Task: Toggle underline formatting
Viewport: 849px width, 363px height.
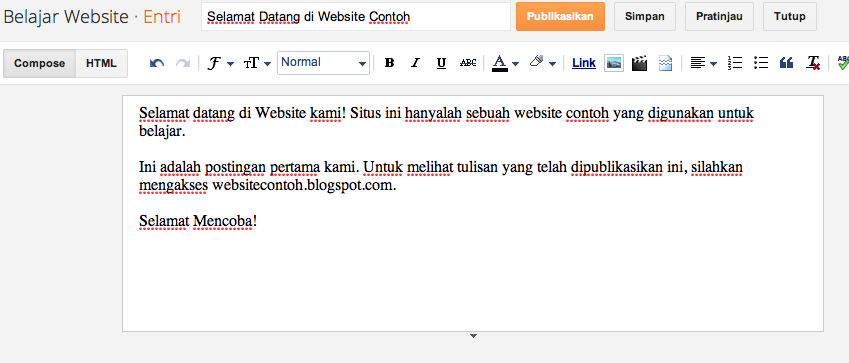Action: 441,63
